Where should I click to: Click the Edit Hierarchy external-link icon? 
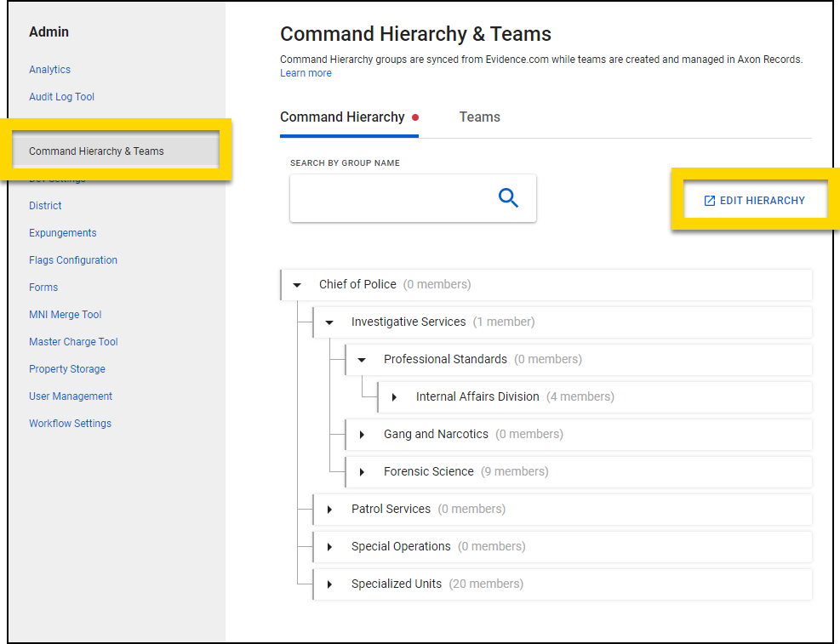[709, 200]
